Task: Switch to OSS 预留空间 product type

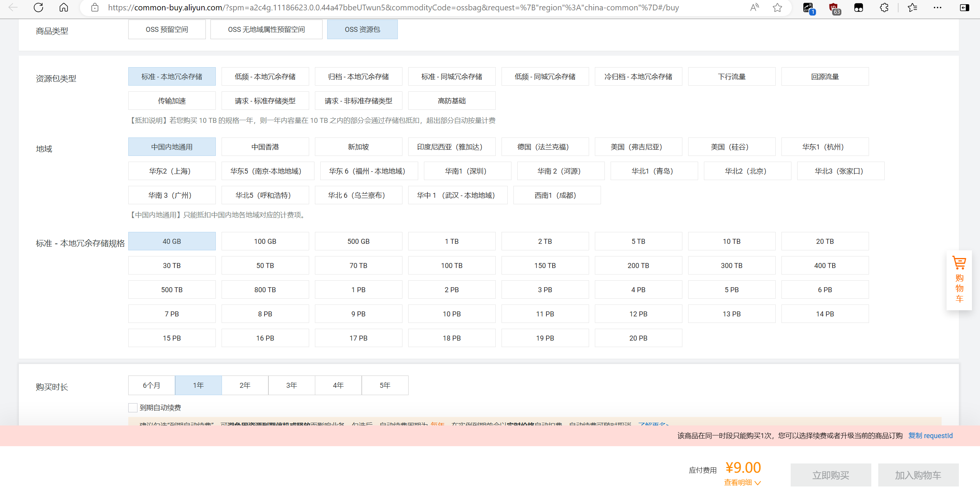Action: click(x=167, y=30)
